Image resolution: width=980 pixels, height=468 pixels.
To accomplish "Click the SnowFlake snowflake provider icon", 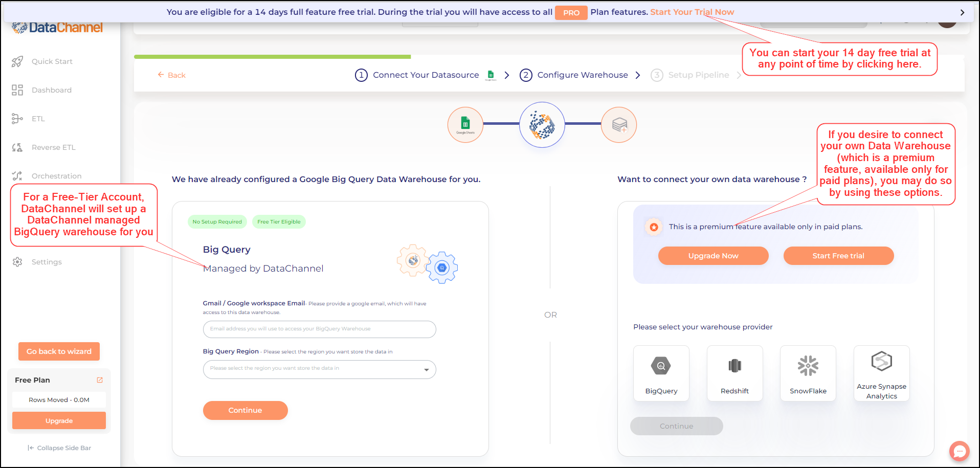I will 808,366.
